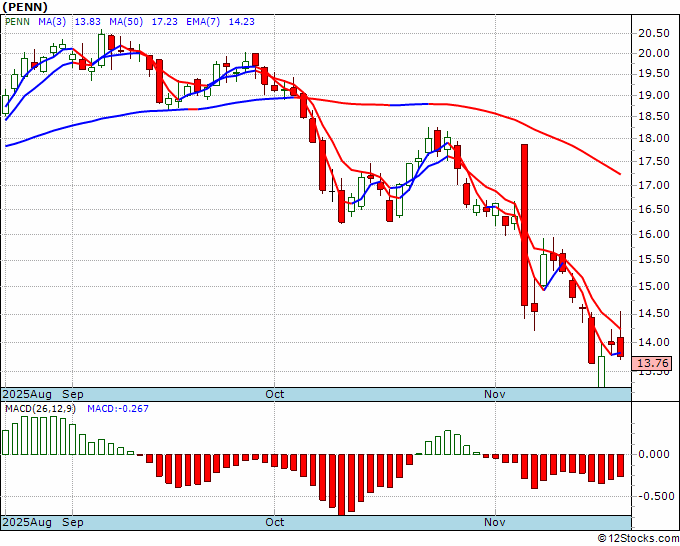
Task: Click 2025Aug on MACD date axis
Action: point(27,522)
